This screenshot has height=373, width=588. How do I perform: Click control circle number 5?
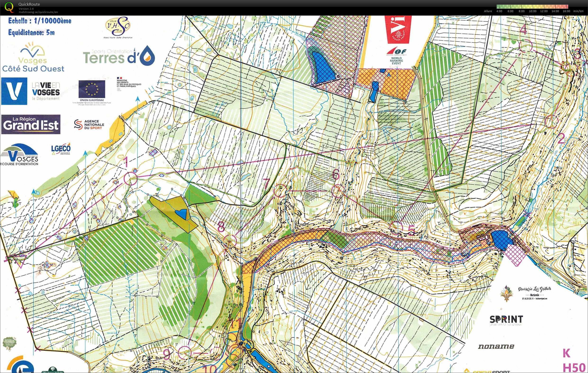[396, 228]
